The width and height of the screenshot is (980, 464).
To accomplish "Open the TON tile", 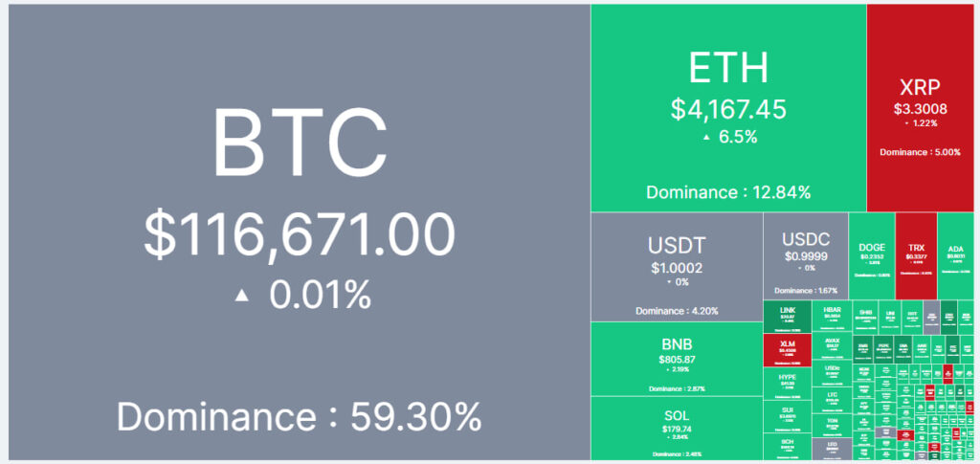I will 832,426.
